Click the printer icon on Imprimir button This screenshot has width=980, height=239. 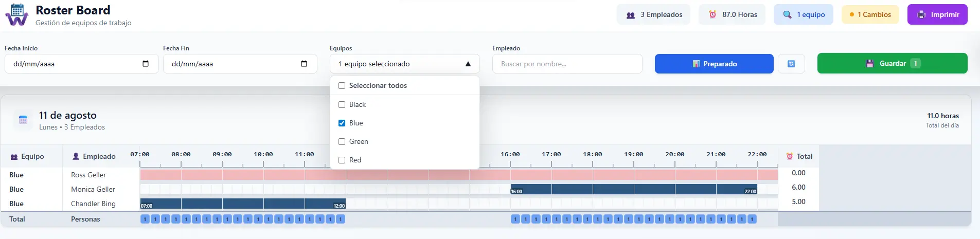[x=921, y=14]
